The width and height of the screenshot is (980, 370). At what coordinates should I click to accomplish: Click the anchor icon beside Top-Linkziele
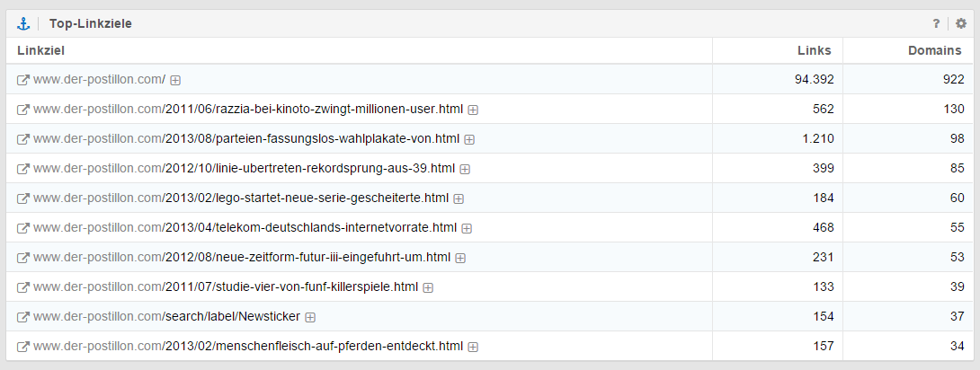(23, 23)
